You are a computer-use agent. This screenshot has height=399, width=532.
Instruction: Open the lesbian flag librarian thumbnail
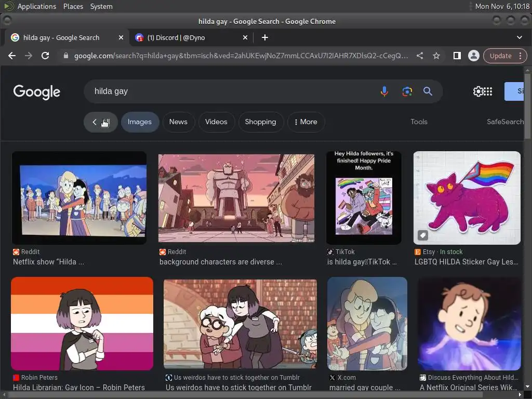(82, 323)
